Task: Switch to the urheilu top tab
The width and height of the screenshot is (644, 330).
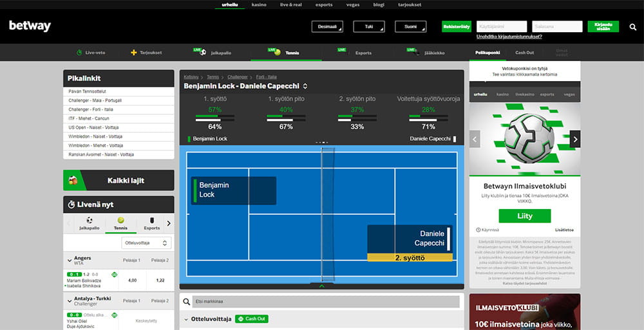Action: (230, 5)
